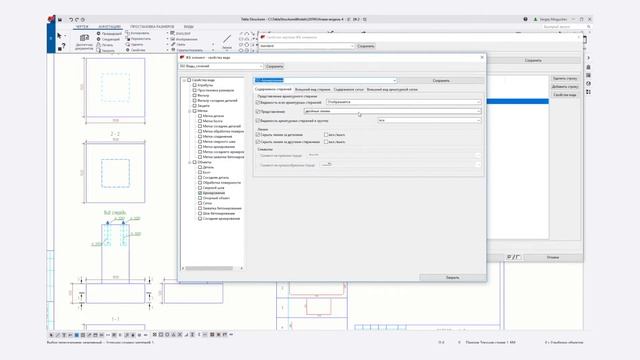Open the Document Manager from the ribbon
Screen dimensions: 640x360
click(x=84, y=41)
